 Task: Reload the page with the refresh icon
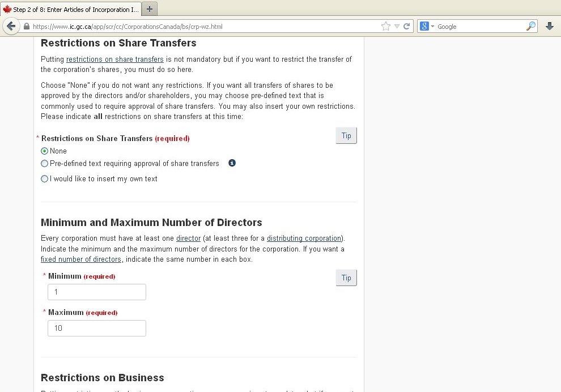pos(406,27)
